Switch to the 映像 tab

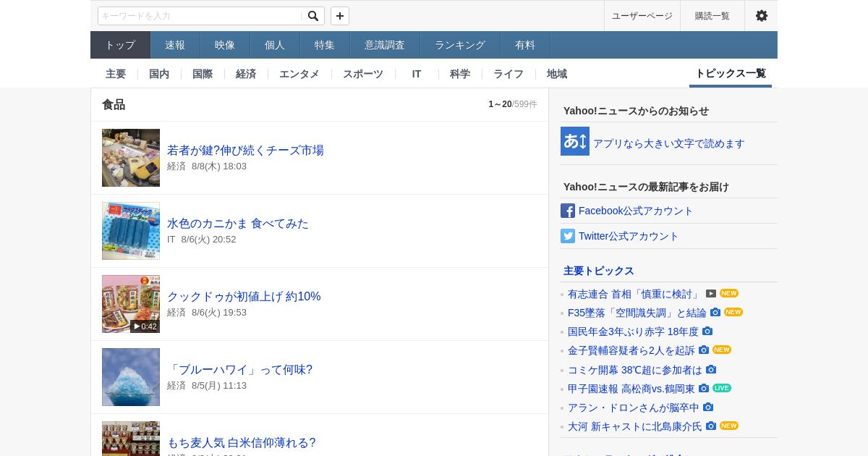225,45
